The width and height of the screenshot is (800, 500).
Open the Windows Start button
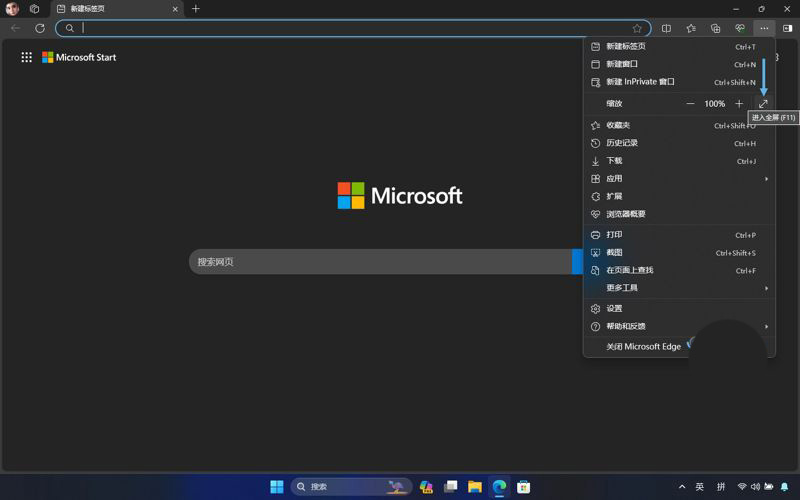pos(277,487)
